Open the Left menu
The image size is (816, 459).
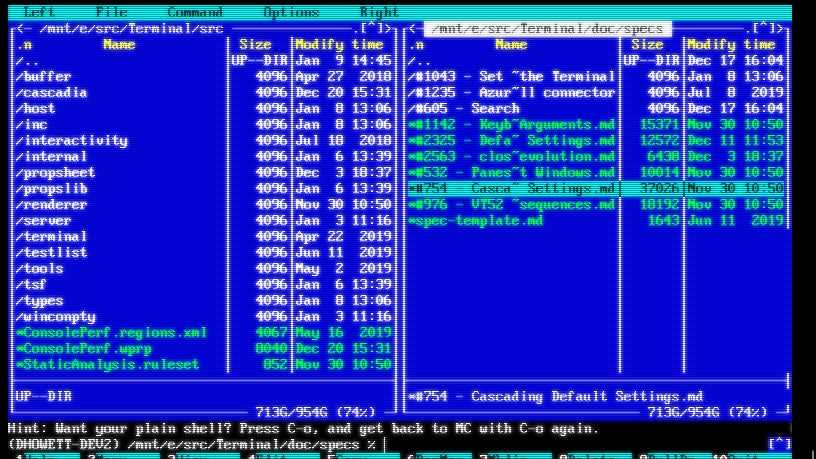coord(39,13)
